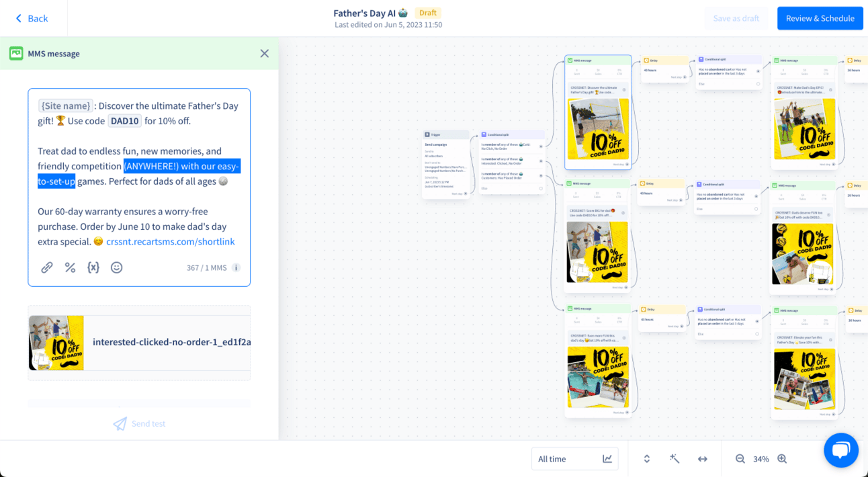Open the live chat support bubble
868x477 pixels.
point(841,450)
